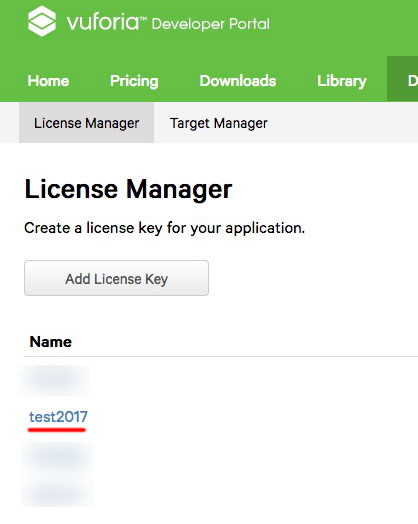Navigate to the Library section
The image size is (418, 524).
coord(342,81)
